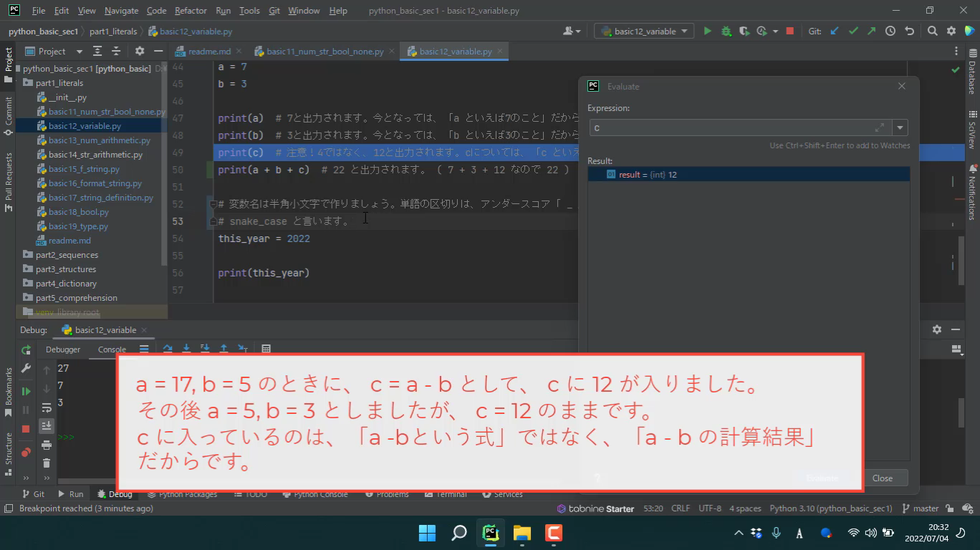
Task: Open Git history clock icon
Action: point(890,32)
